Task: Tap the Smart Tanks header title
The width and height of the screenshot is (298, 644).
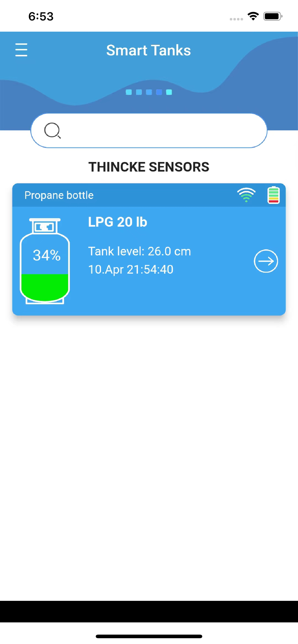Action: [149, 50]
